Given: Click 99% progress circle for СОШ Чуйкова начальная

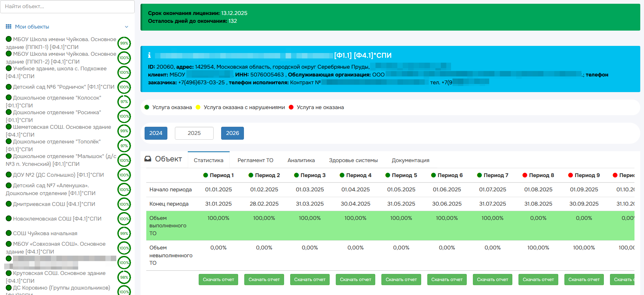Looking at the screenshot, I should [124, 233].
